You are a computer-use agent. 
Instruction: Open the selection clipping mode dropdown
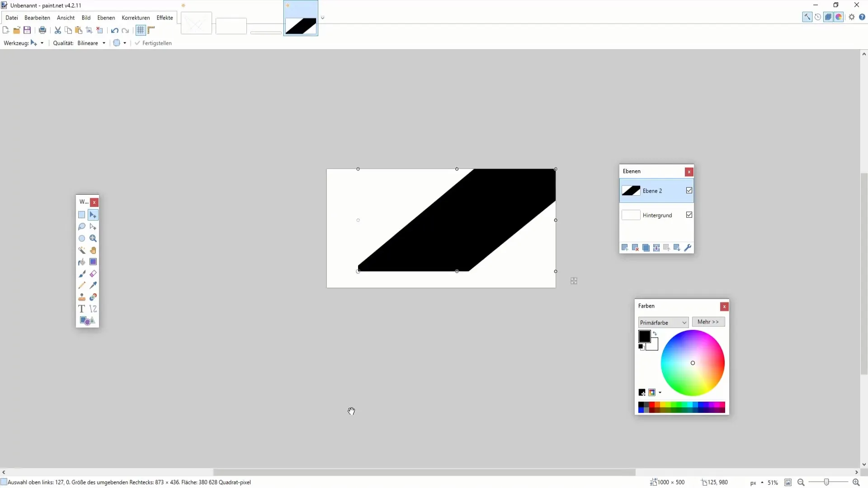click(120, 43)
